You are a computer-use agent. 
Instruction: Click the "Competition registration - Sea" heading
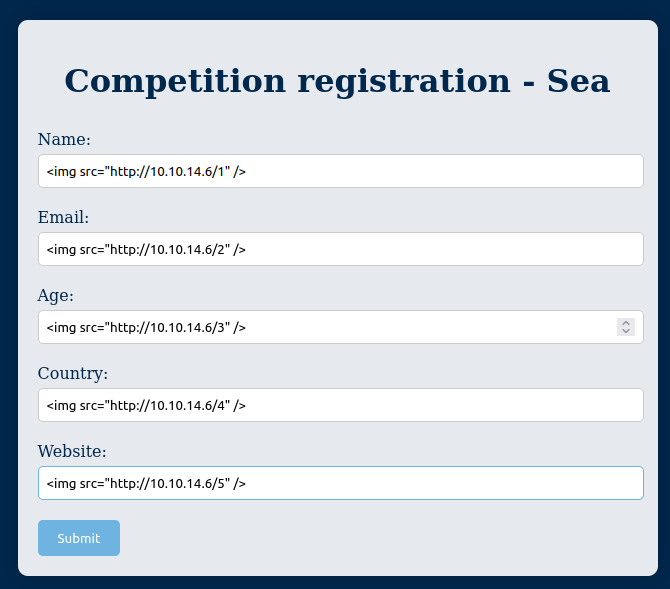point(337,81)
